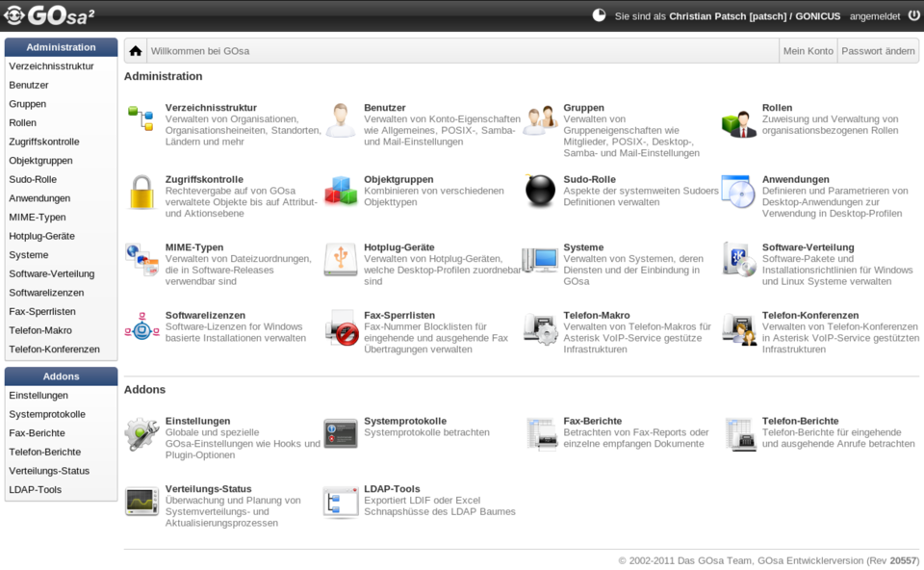Image resolution: width=924 pixels, height=570 pixels.
Task: Click the 'Willkommen bei GOsa' breadcrumb text
Action: tap(200, 51)
